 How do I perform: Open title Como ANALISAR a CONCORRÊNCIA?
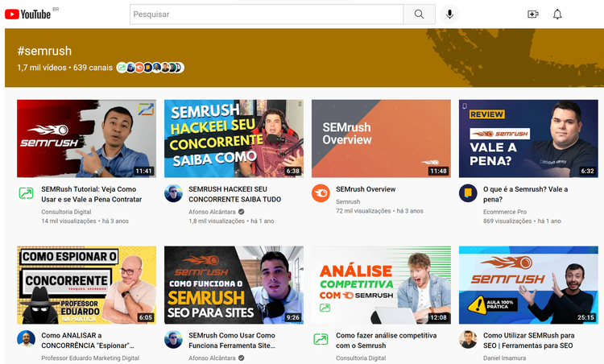click(88, 341)
